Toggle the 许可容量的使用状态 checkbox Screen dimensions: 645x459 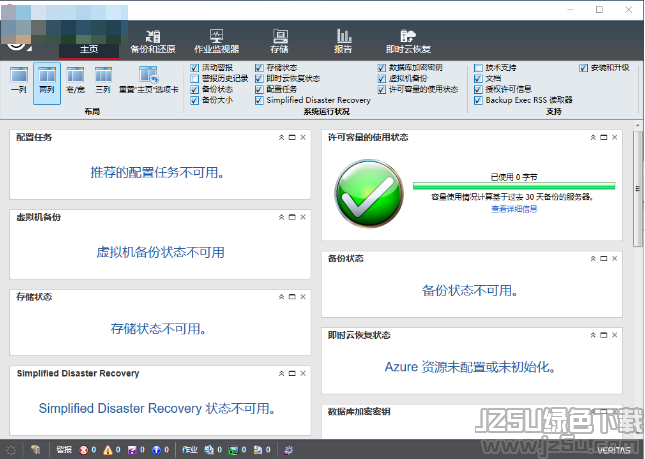(382, 90)
